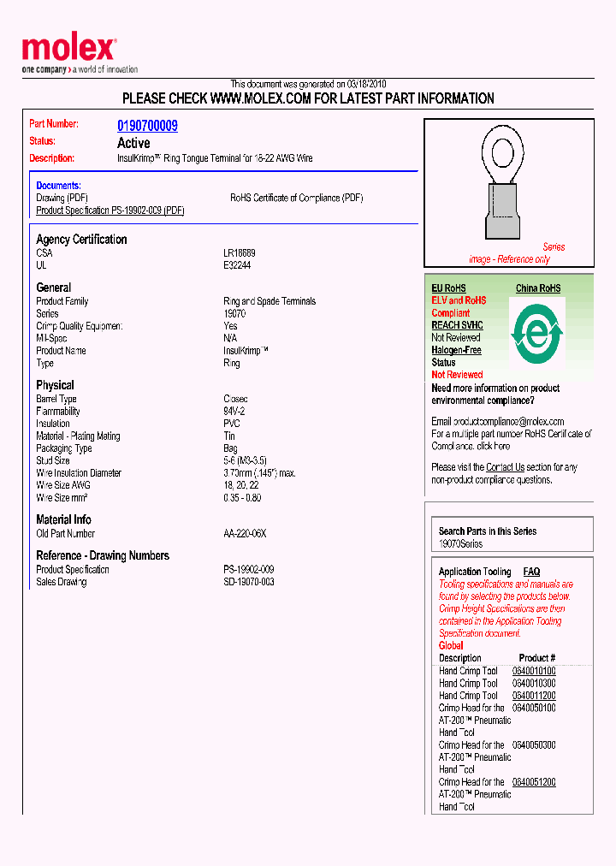Open the Halogen-Free link
Screen dimensions: 616x866
(456, 350)
